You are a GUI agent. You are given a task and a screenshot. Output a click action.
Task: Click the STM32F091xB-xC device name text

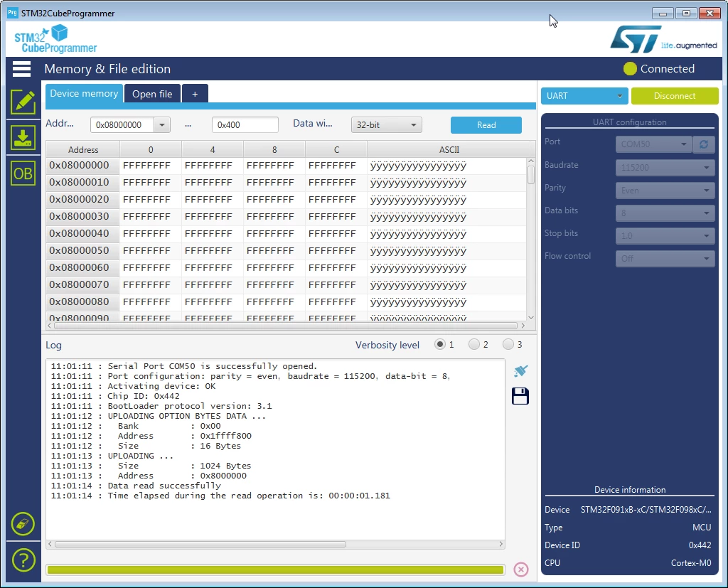(646, 510)
